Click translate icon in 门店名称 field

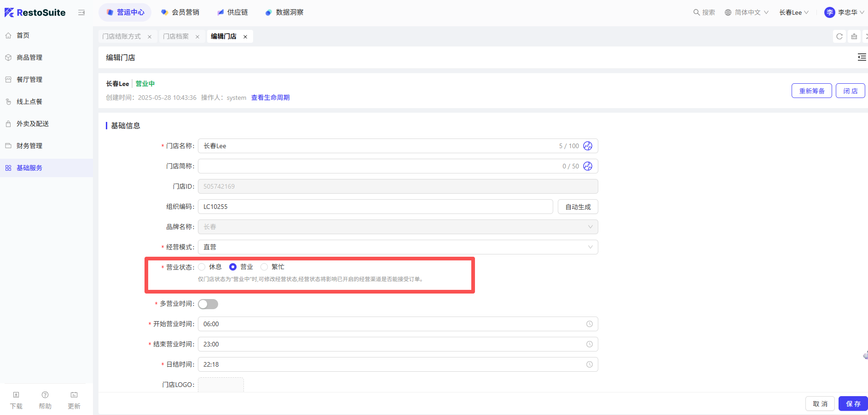[588, 146]
